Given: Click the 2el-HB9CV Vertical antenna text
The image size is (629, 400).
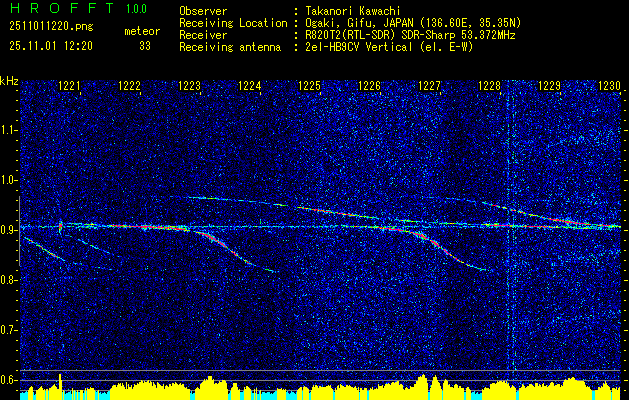Looking at the screenshot, I should [390, 47].
